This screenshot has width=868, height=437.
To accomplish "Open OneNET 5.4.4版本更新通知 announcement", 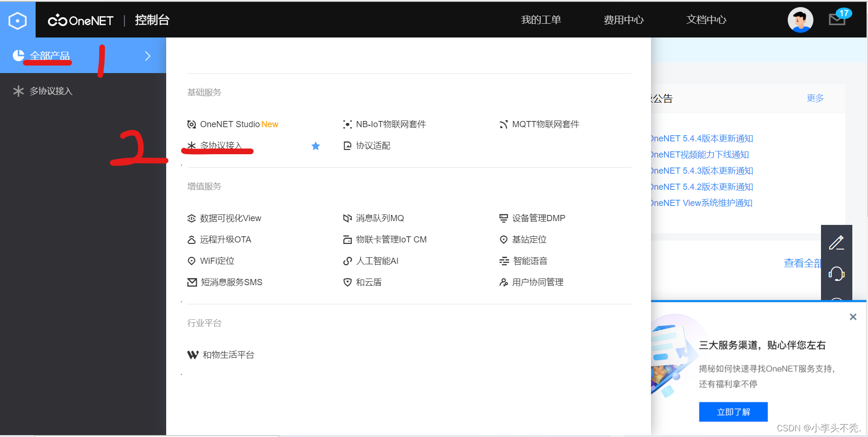I will pos(701,139).
